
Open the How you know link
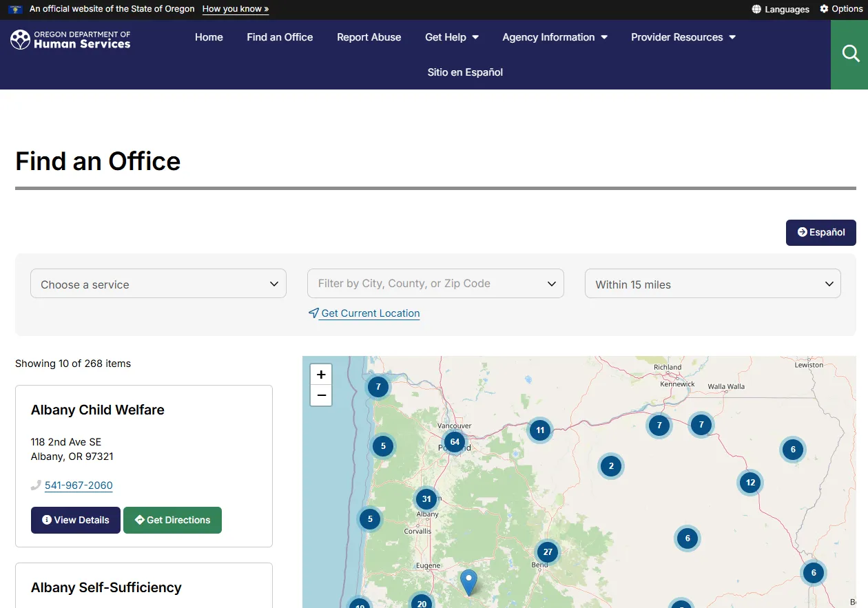click(x=236, y=9)
